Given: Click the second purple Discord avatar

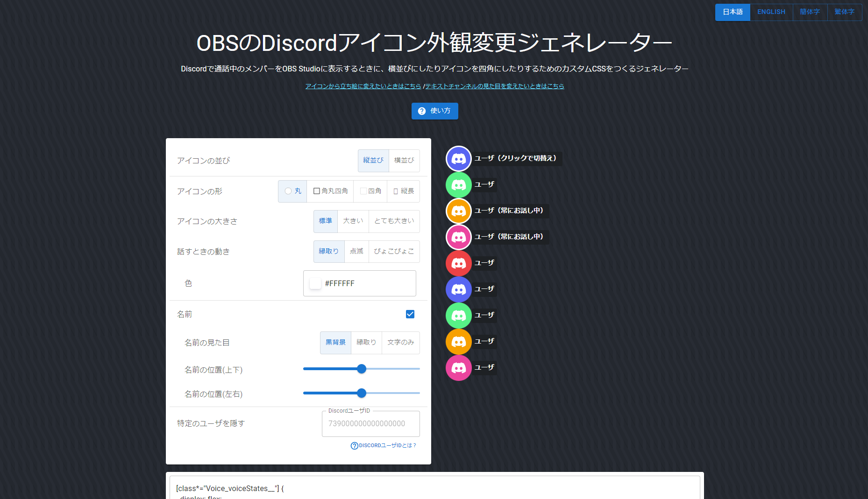Looking at the screenshot, I should coord(458,289).
